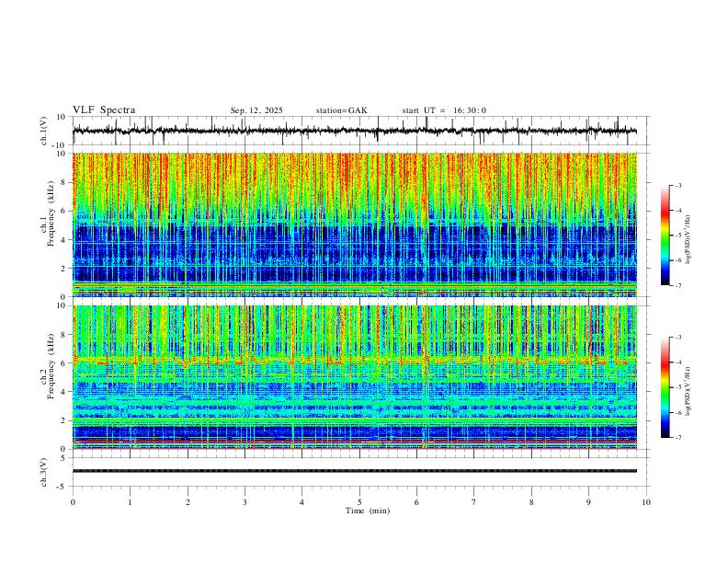This screenshot has width=728, height=563.
Task: Click the "ch.1(V)" waveform axis label
Action: coord(44,131)
